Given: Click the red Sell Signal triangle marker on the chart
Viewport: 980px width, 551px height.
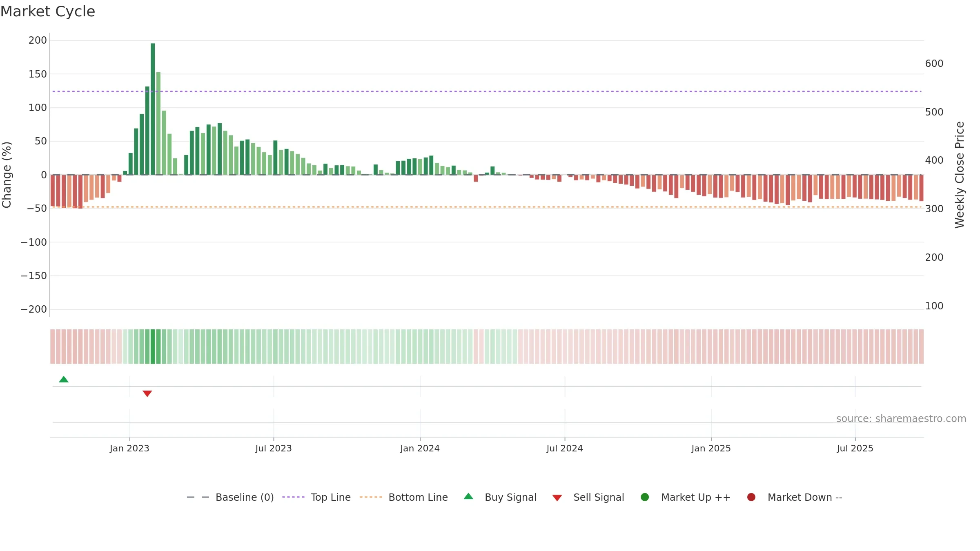Looking at the screenshot, I should coord(147,393).
